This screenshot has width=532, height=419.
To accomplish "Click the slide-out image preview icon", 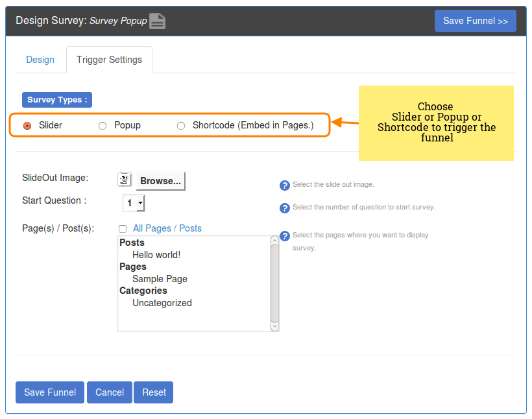I will [125, 178].
